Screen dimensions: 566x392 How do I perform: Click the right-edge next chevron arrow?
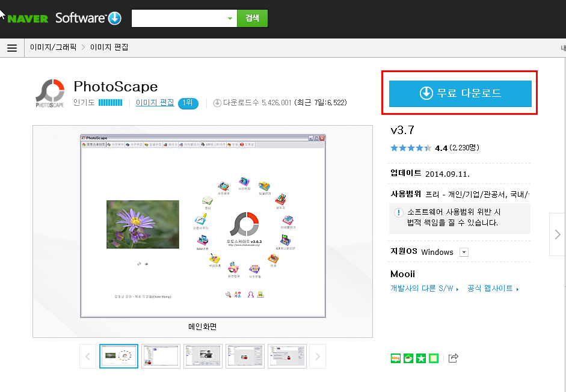(x=558, y=234)
